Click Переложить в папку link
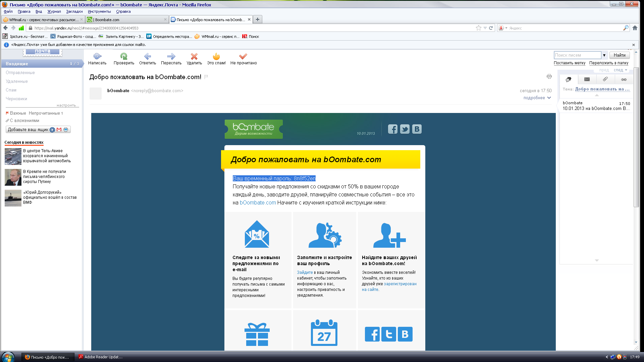This screenshot has width=644, height=362. (x=609, y=63)
